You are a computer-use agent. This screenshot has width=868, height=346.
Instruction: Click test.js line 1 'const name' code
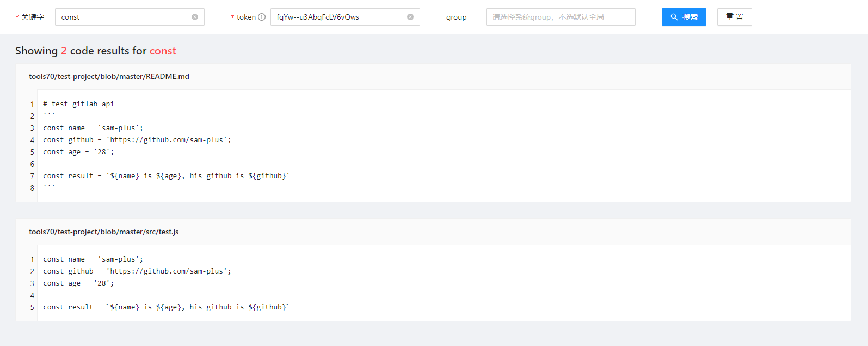[93, 259]
